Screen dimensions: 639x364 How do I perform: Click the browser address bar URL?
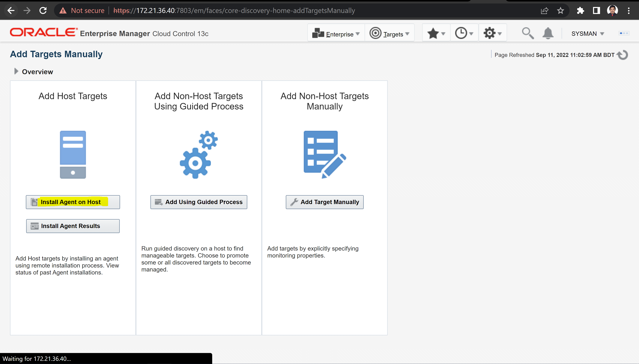click(234, 10)
